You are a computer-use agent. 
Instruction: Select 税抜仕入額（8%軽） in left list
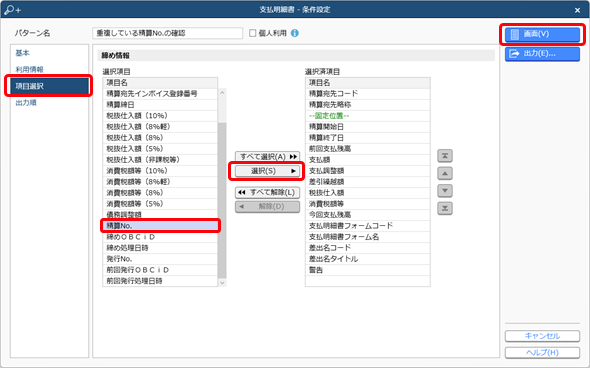point(160,126)
